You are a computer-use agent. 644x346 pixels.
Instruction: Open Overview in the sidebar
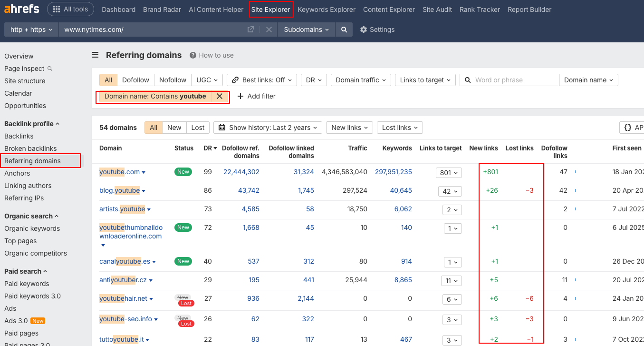19,56
